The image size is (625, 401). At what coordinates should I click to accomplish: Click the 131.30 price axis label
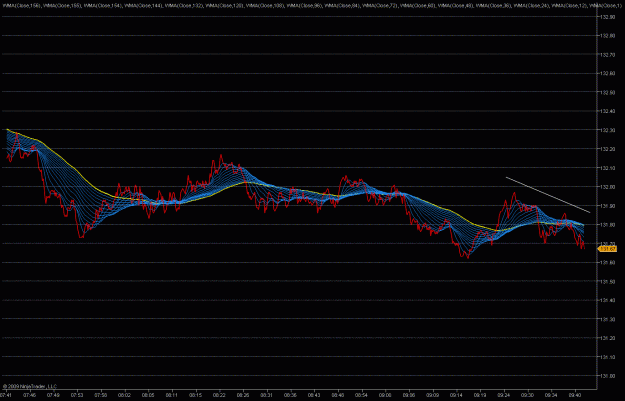(607, 320)
